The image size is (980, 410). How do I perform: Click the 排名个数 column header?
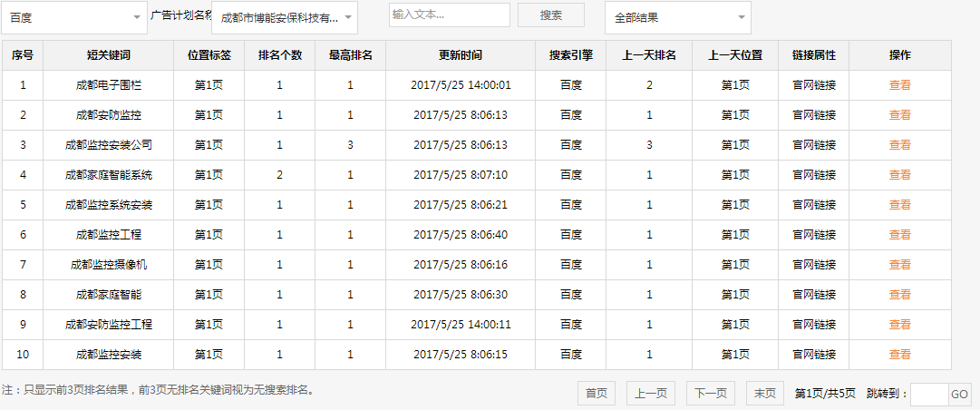tap(280, 55)
